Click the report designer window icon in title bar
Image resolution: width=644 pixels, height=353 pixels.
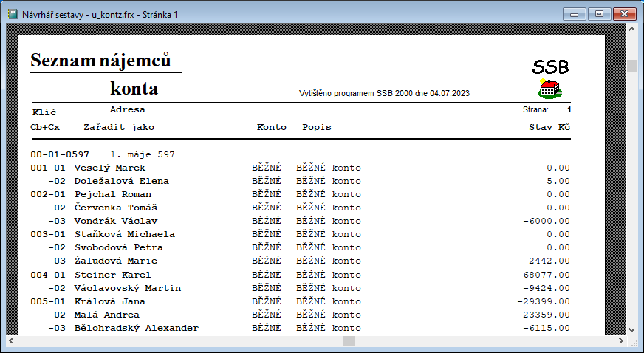point(11,14)
